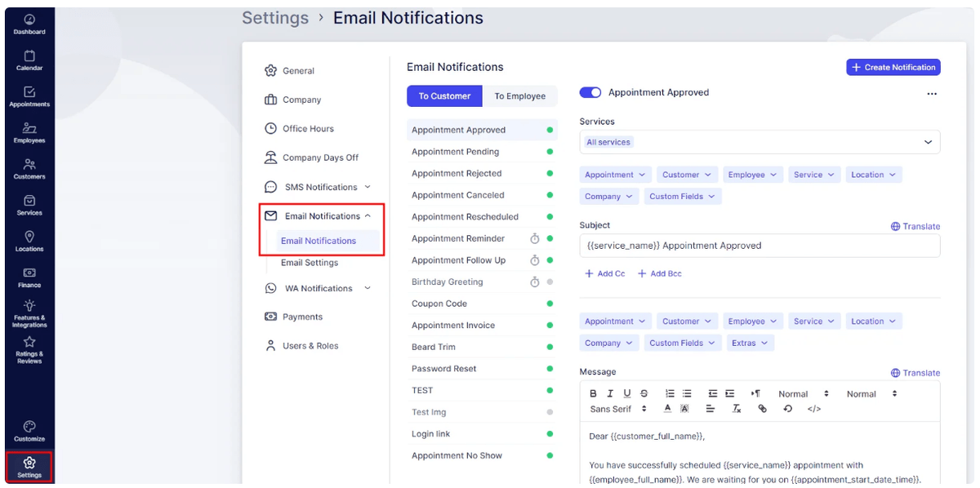The image size is (980, 488).
Task: Insert an ordered numbered list
Action: point(670,393)
